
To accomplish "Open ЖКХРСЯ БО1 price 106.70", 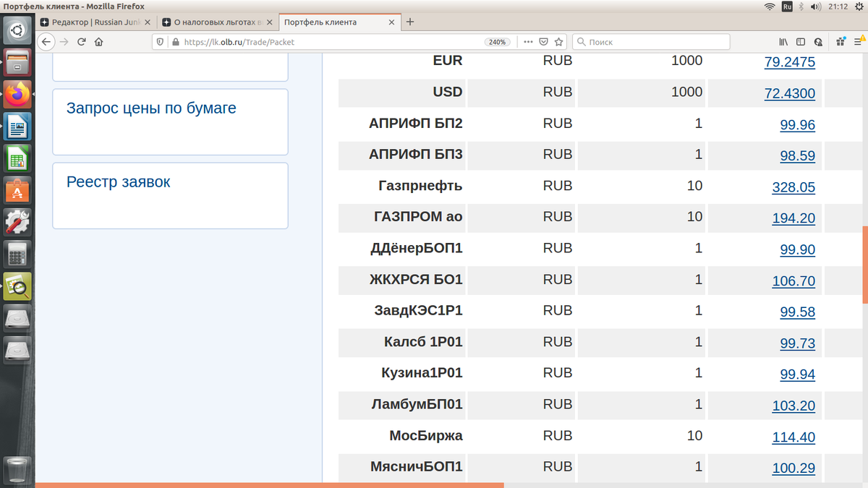I will point(793,281).
